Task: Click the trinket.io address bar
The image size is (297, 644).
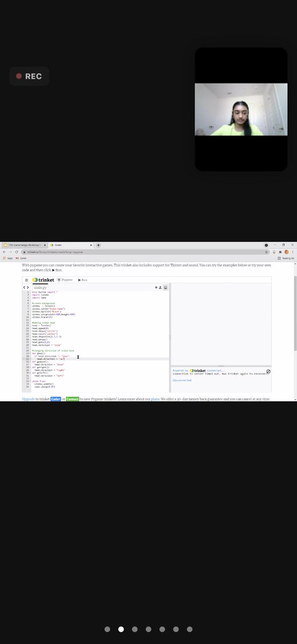Action: tap(145, 252)
